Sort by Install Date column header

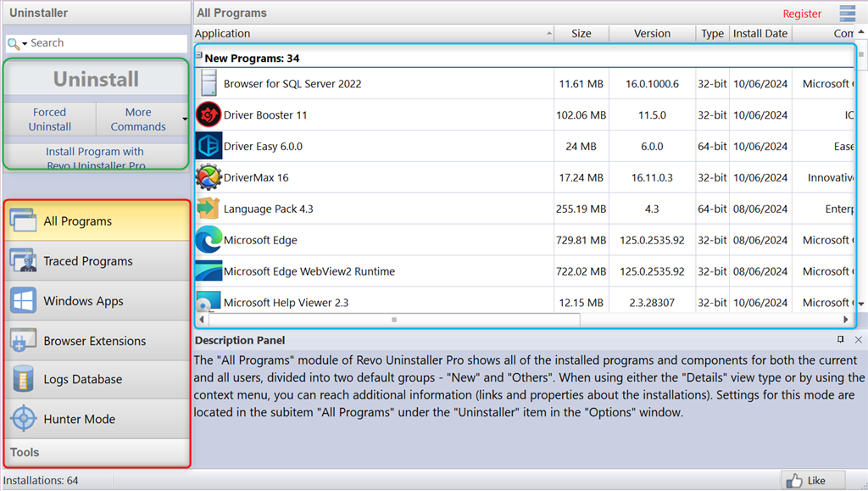point(760,33)
